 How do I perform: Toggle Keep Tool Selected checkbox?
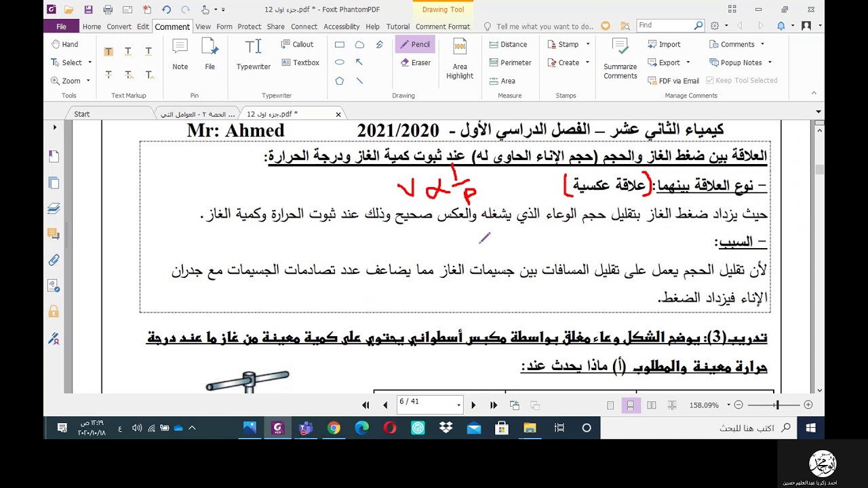coord(742,81)
